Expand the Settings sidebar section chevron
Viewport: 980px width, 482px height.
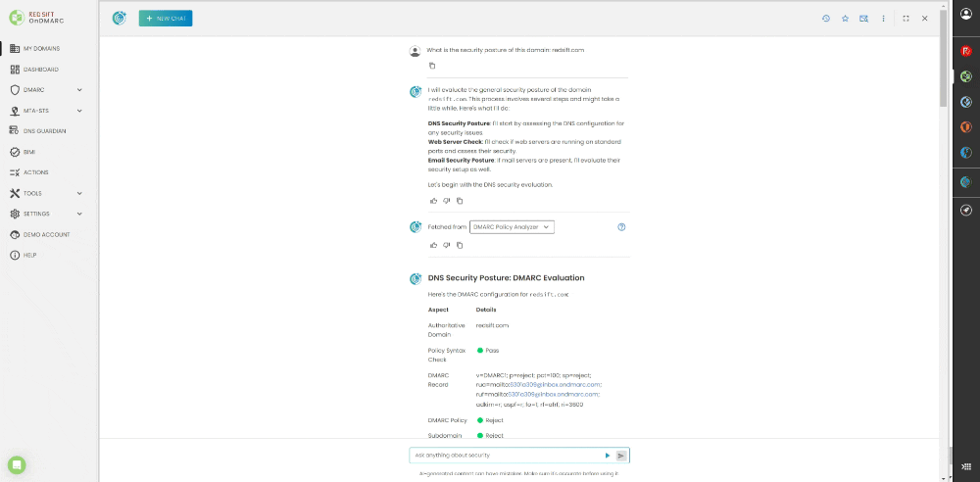pos(79,214)
